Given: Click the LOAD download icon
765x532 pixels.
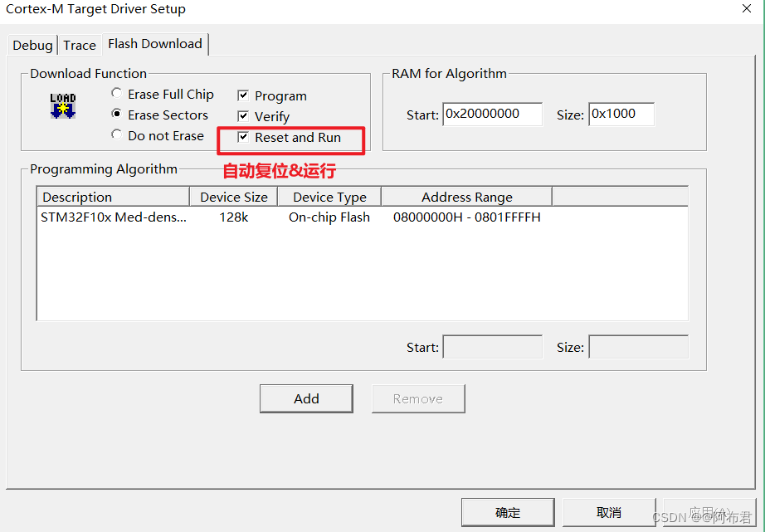Looking at the screenshot, I should (x=63, y=106).
